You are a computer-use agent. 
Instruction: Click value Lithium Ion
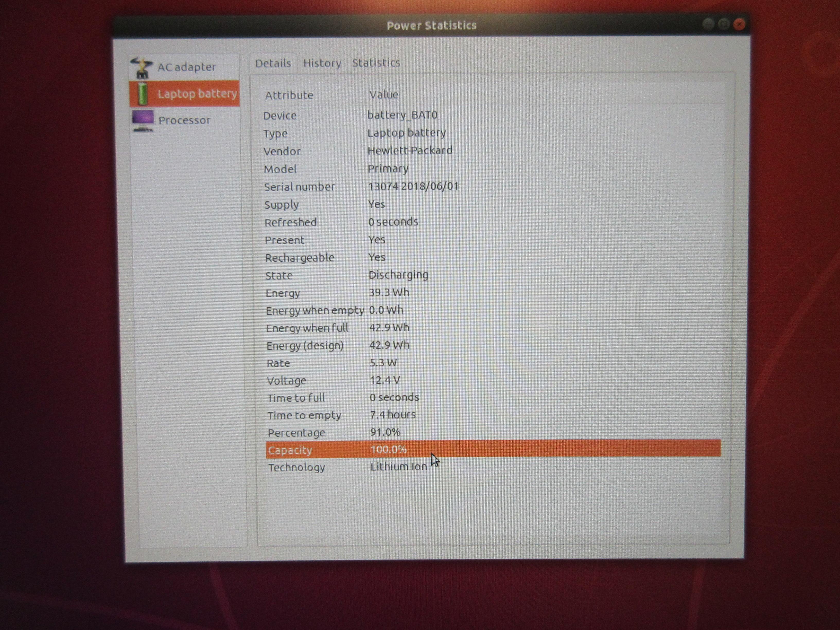pyautogui.click(x=398, y=467)
